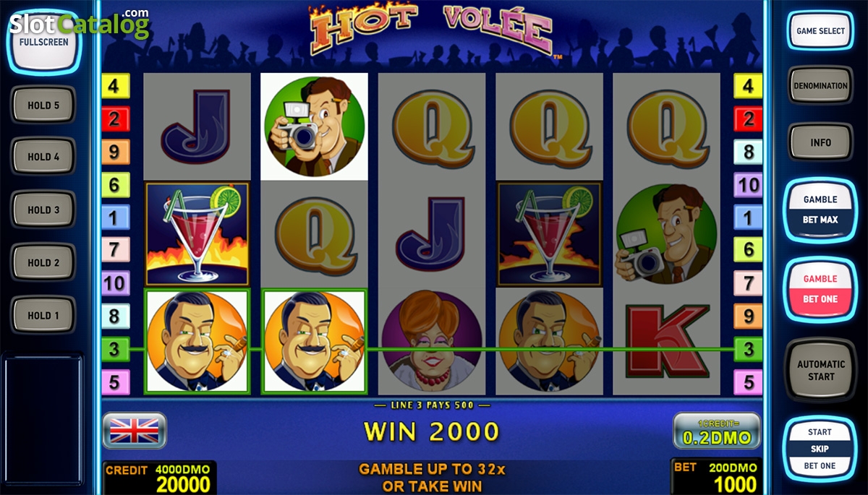Image resolution: width=868 pixels, height=495 pixels.
Task: Open the GAME SELECT menu
Action: coord(820,31)
